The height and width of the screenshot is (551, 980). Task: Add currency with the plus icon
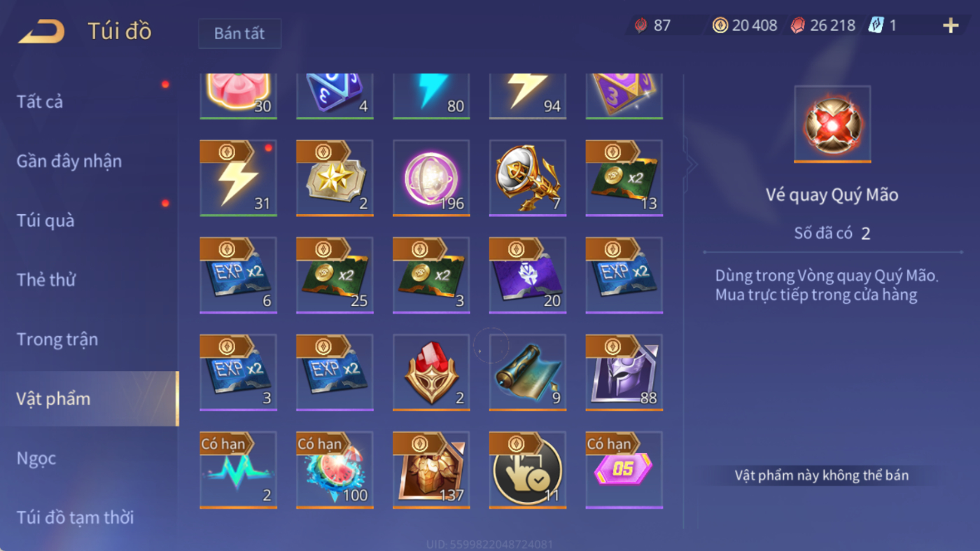click(950, 26)
